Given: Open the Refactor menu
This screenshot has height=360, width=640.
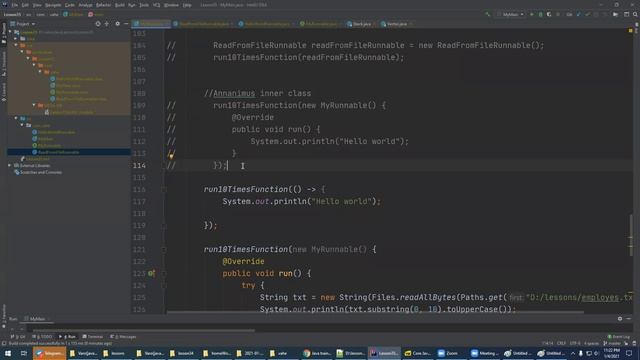Looking at the screenshot, I should pyautogui.click(x=103, y=5).
